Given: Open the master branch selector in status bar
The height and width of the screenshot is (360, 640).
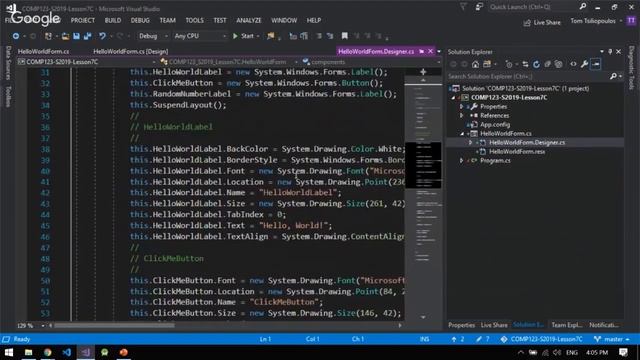Looking at the screenshot, I should [x=612, y=339].
